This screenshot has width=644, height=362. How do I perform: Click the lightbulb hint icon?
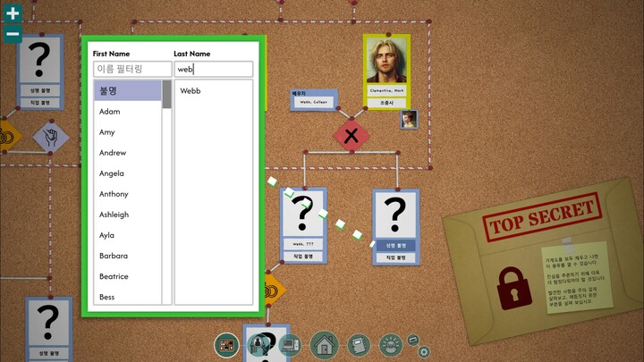click(391, 344)
